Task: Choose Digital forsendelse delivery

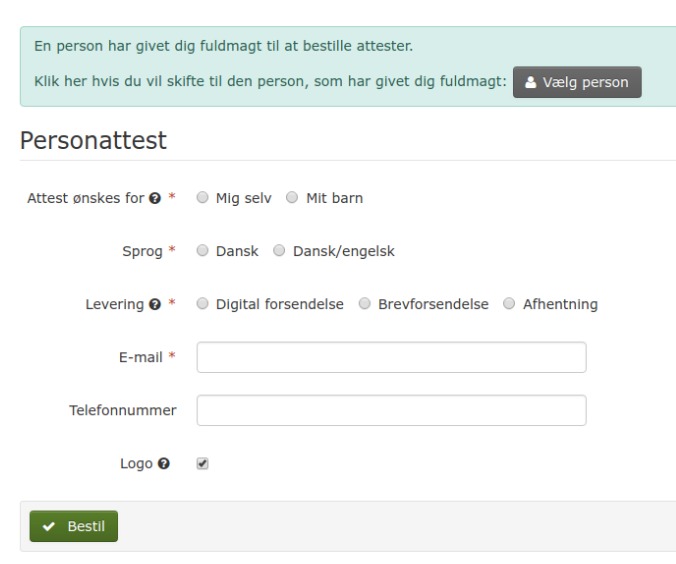Action: pos(202,304)
